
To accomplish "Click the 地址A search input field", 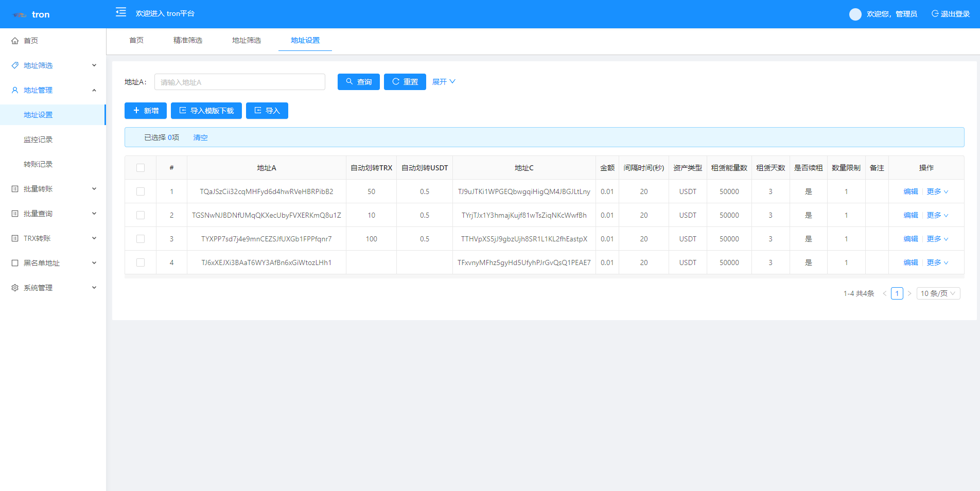I will click(240, 82).
